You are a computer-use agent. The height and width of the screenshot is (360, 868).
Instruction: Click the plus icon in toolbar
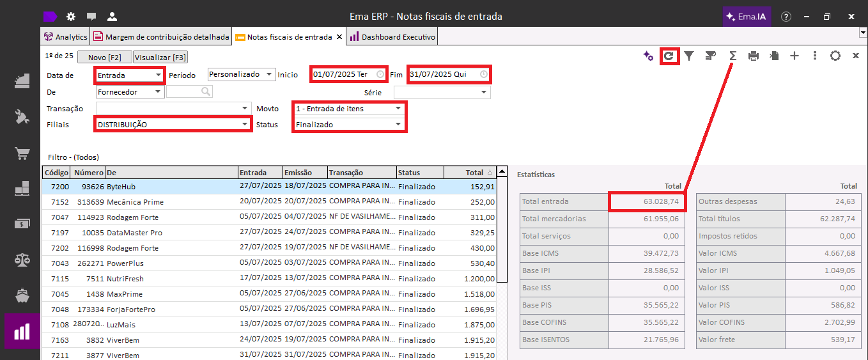click(x=794, y=56)
